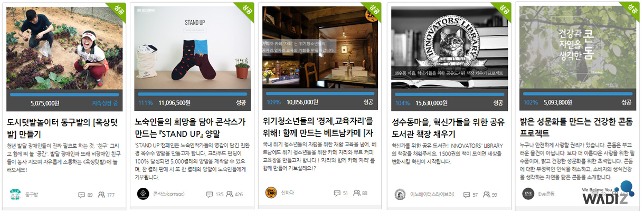
Task: Click the supporters icon next to 177
Action: (101, 195)
